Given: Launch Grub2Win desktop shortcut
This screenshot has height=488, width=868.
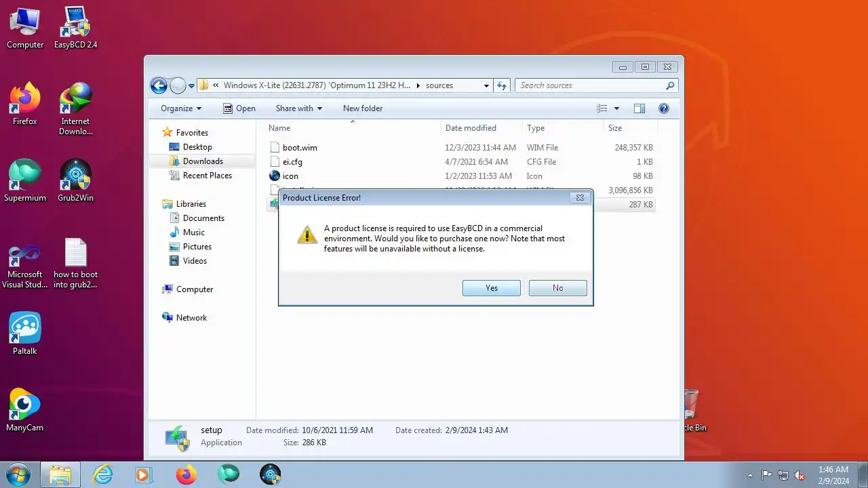Looking at the screenshot, I should [x=75, y=181].
